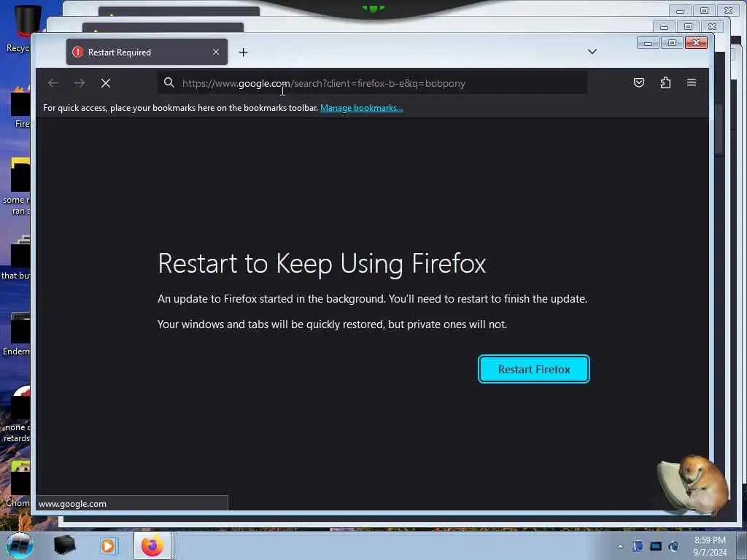Stop loading the page
This screenshot has width=747, height=560.
click(106, 83)
